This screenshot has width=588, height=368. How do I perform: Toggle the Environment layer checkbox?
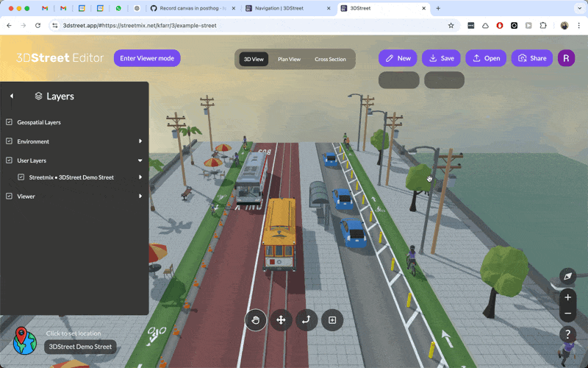(x=10, y=141)
